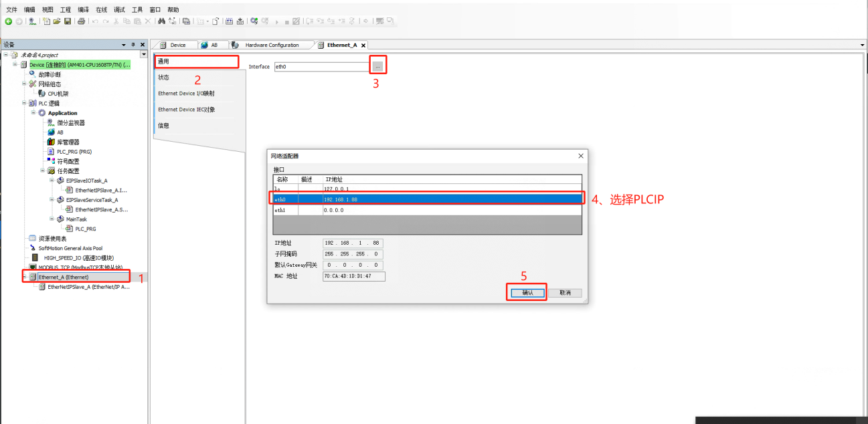The width and height of the screenshot is (868, 424).
Task: Collapse the 任务配置 tree node
Action: tap(42, 171)
